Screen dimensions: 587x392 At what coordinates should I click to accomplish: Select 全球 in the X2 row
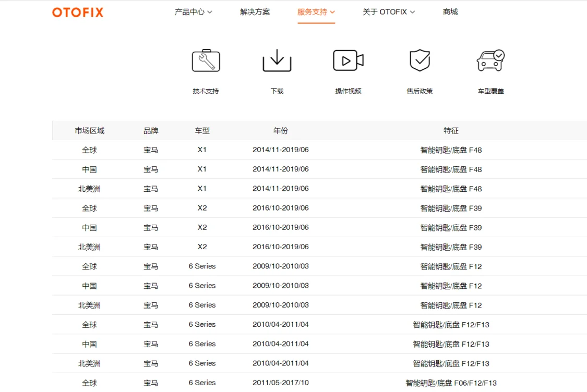coord(89,209)
